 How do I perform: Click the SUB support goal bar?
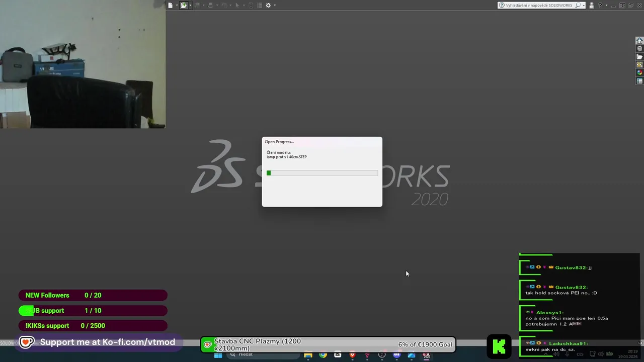93,311
